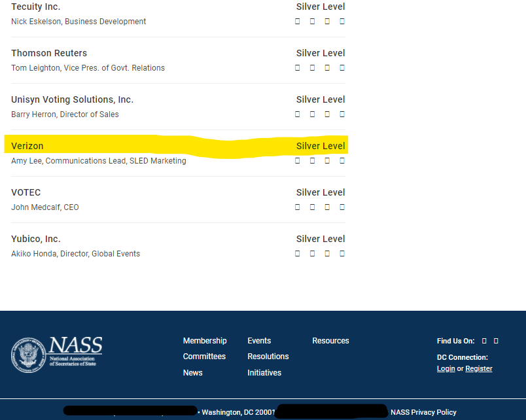This screenshot has height=420, width=526.
Task: Select the Yubico, Inc. company name
Action: click(35, 239)
